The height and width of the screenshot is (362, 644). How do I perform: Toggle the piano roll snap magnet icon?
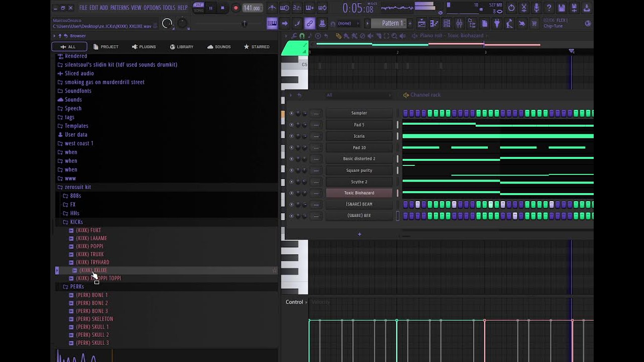pos(302,36)
